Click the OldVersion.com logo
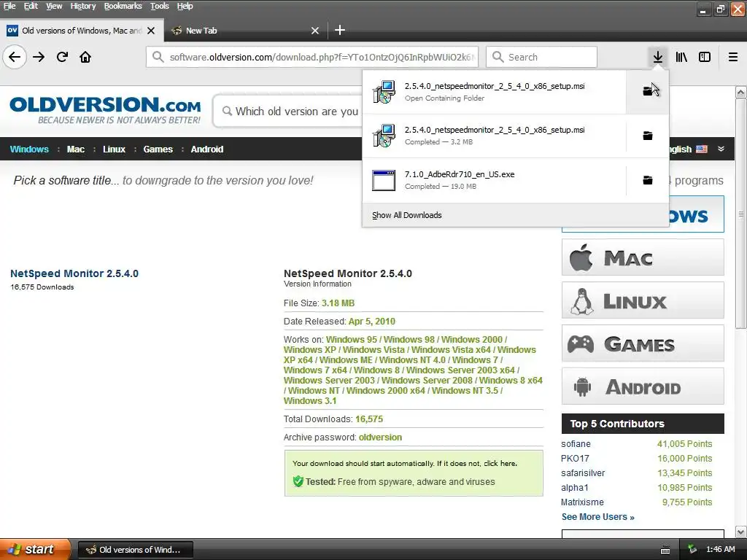 point(105,110)
